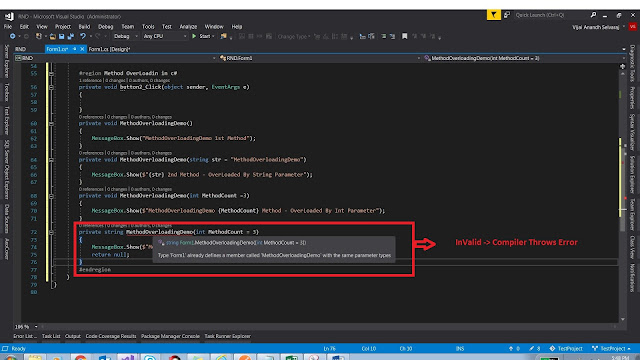The height and width of the screenshot is (360, 640).
Task: Open the Build menu
Action: [84, 27]
